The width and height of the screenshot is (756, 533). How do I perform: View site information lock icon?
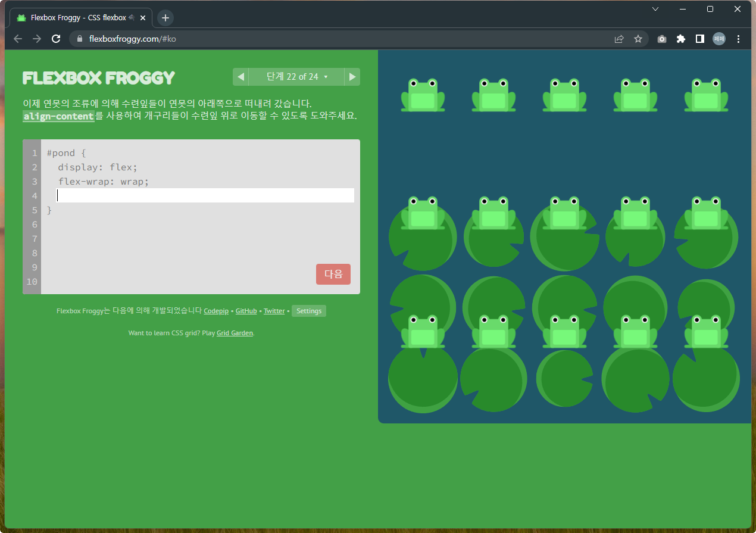click(80, 39)
